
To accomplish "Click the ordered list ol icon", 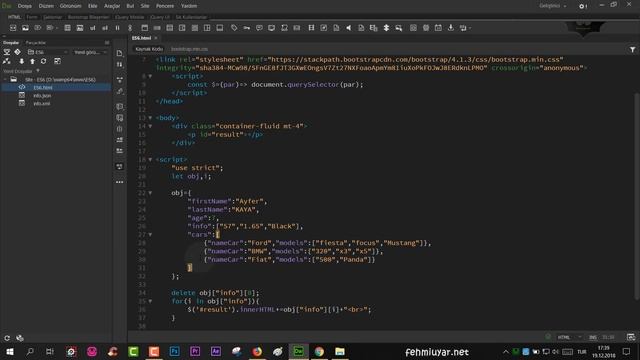I will point(105,28).
